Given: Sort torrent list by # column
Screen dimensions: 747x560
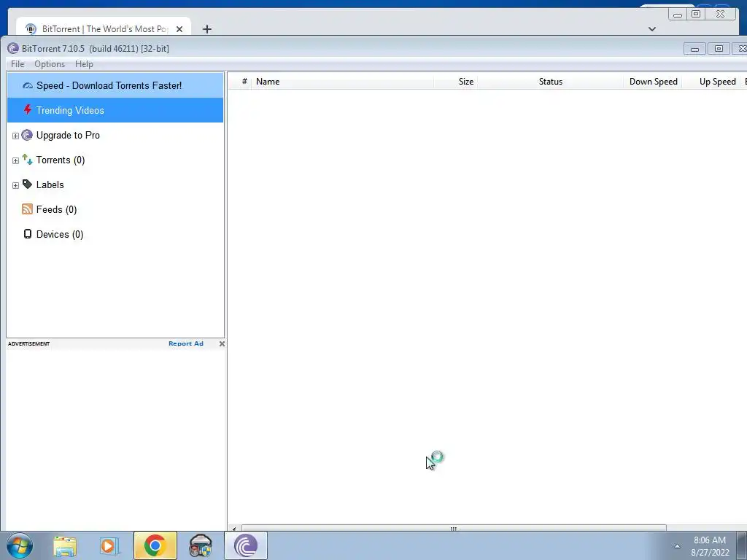Looking at the screenshot, I should pos(244,82).
